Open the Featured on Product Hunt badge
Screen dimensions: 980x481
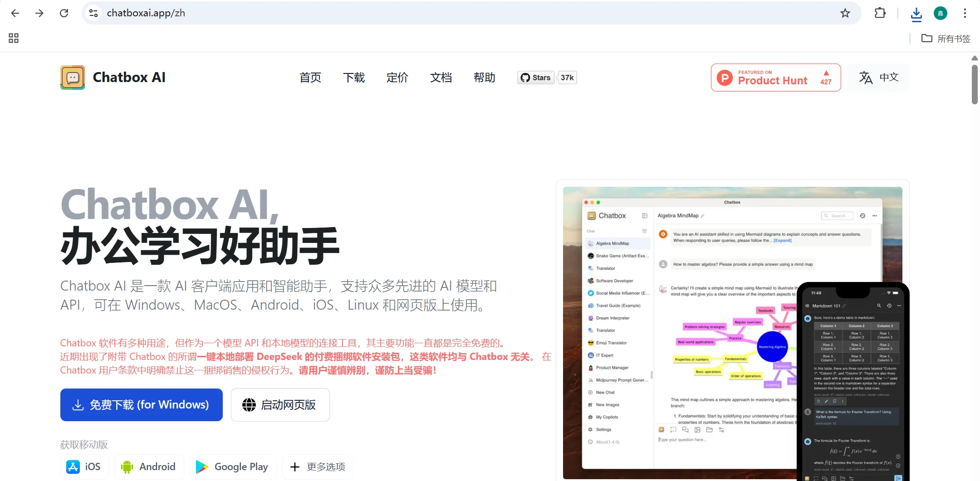776,78
